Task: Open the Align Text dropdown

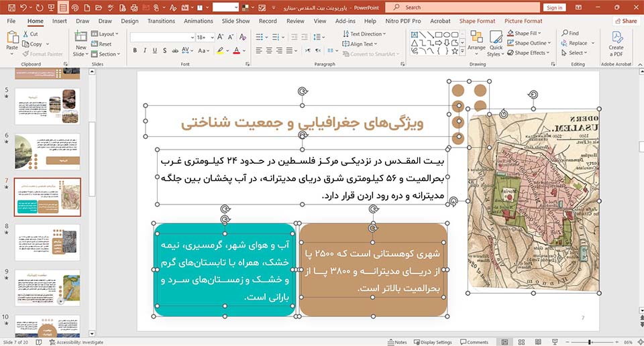Action: click(x=360, y=44)
